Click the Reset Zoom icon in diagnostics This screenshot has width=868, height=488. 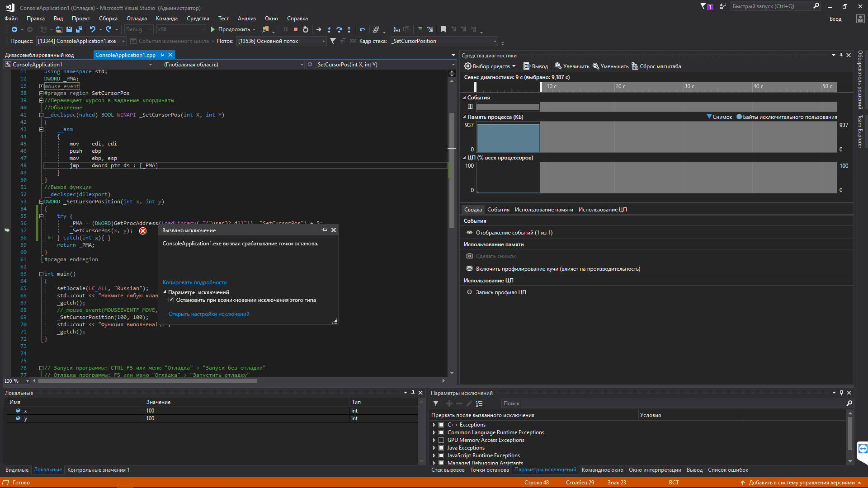(635, 66)
